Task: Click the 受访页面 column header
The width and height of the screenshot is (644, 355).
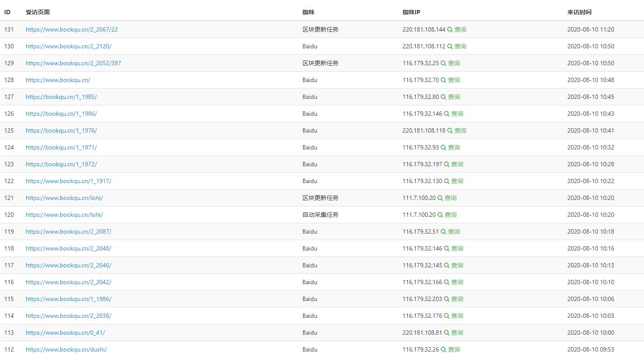Action: (38, 12)
